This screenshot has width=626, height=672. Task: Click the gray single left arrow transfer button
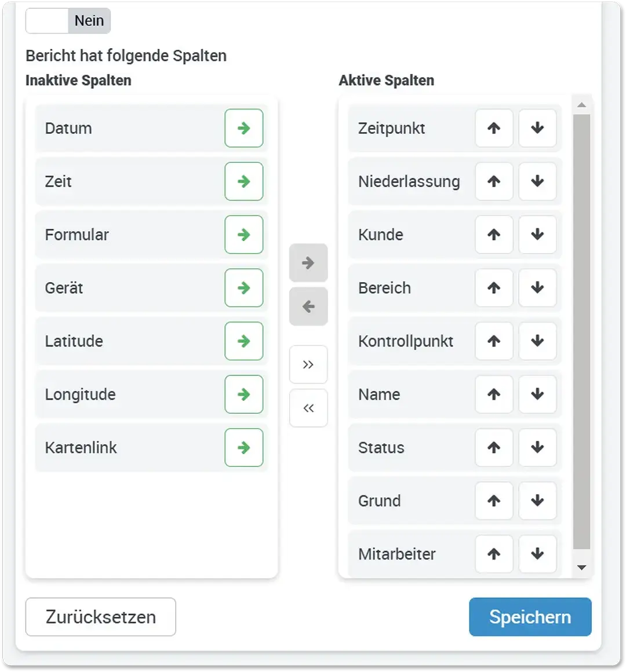tap(308, 306)
